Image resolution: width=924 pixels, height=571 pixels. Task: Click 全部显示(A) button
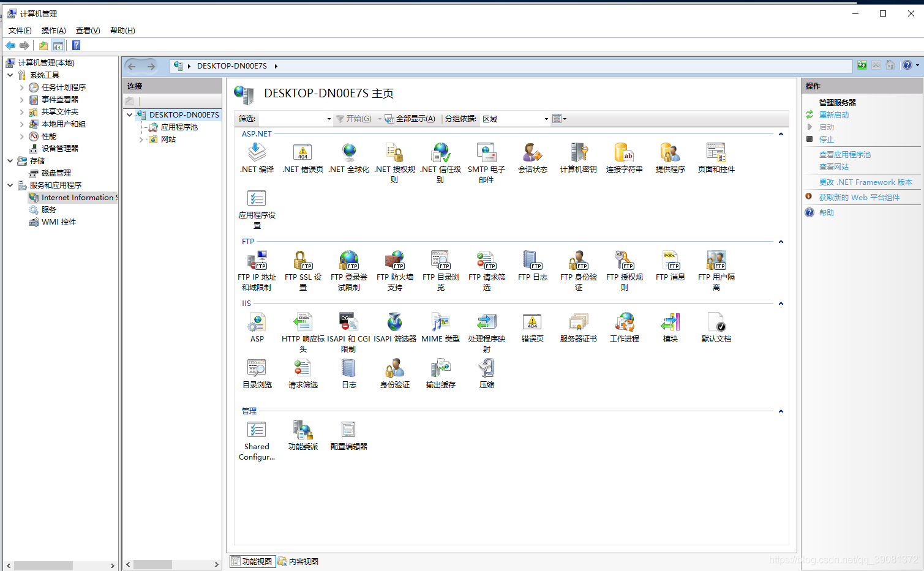click(x=410, y=119)
